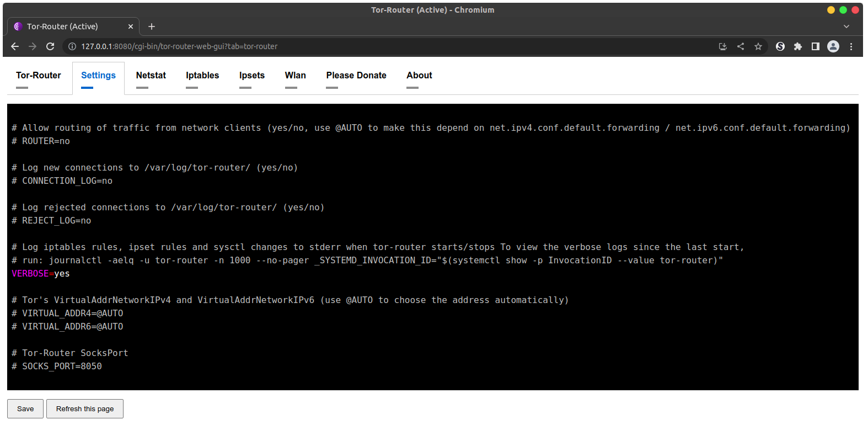The height and width of the screenshot is (446, 868).
Task: Open the profile avatar menu
Action: 833,46
